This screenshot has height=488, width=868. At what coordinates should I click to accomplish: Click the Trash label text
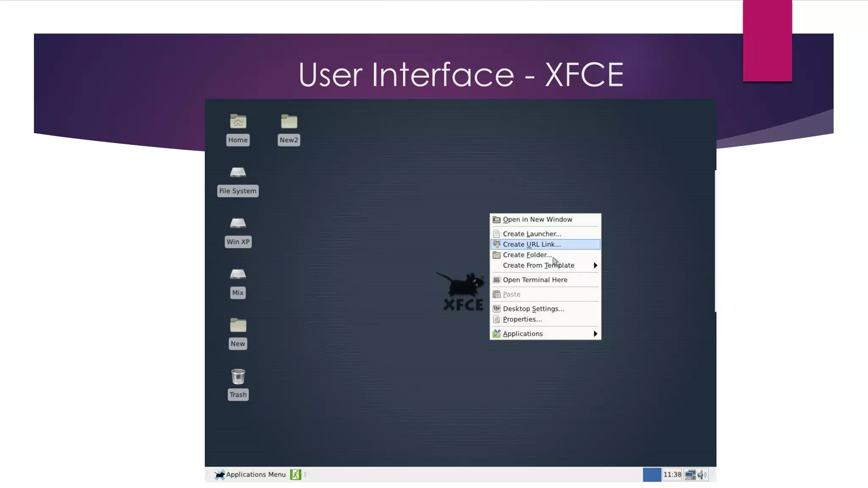click(x=238, y=395)
